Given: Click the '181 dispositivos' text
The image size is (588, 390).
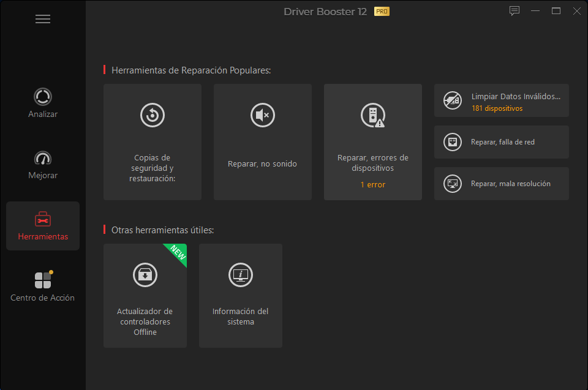Looking at the screenshot, I should 497,108.
